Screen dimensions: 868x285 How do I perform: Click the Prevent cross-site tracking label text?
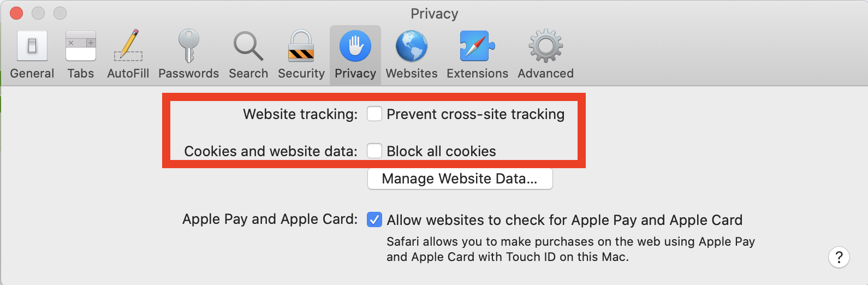[475, 114]
